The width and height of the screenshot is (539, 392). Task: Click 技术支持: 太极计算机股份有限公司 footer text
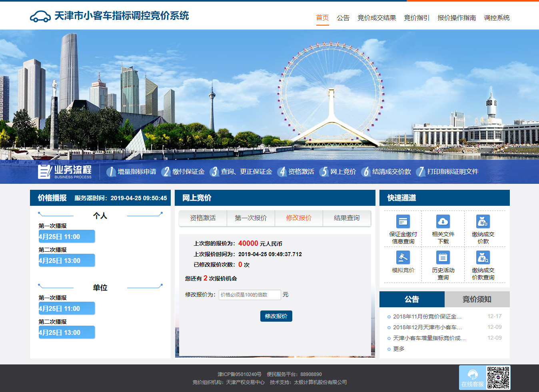click(x=308, y=382)
